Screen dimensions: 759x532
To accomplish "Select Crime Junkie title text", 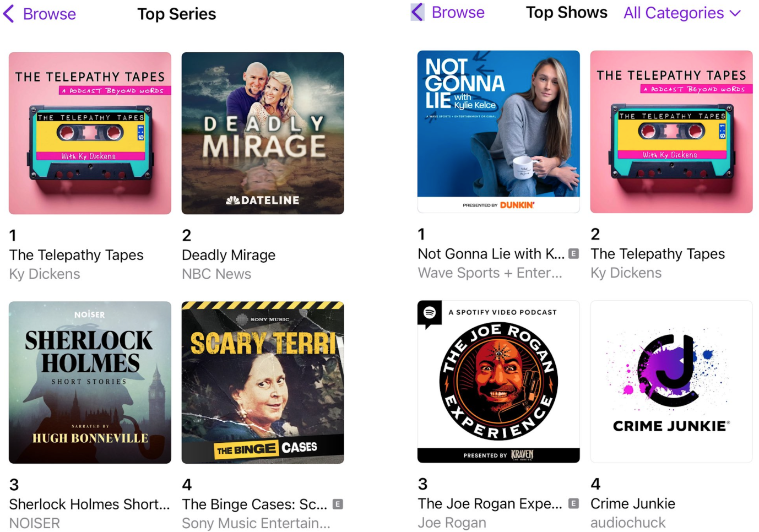I will pyautogui.click(x=633, y=503).
